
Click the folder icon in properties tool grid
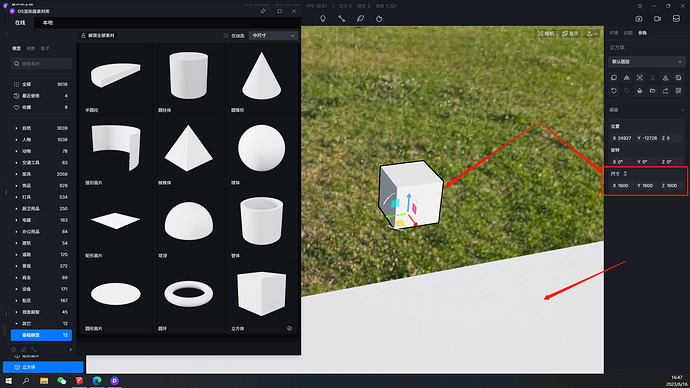653,91
